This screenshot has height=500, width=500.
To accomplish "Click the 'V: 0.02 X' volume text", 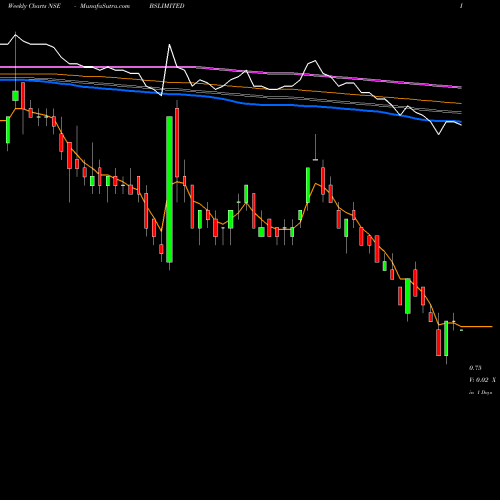I will coord(482,380).
